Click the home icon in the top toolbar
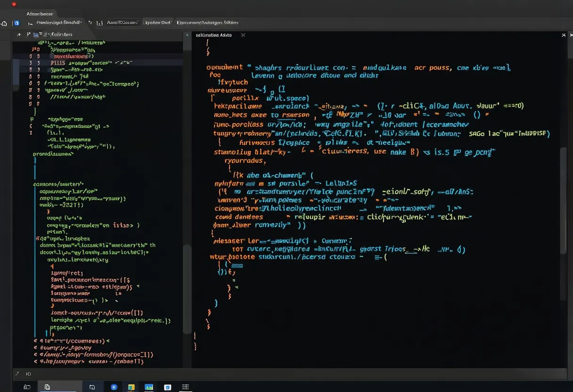The width and height of the screenshot is (573, 392). tap(4, 23)
